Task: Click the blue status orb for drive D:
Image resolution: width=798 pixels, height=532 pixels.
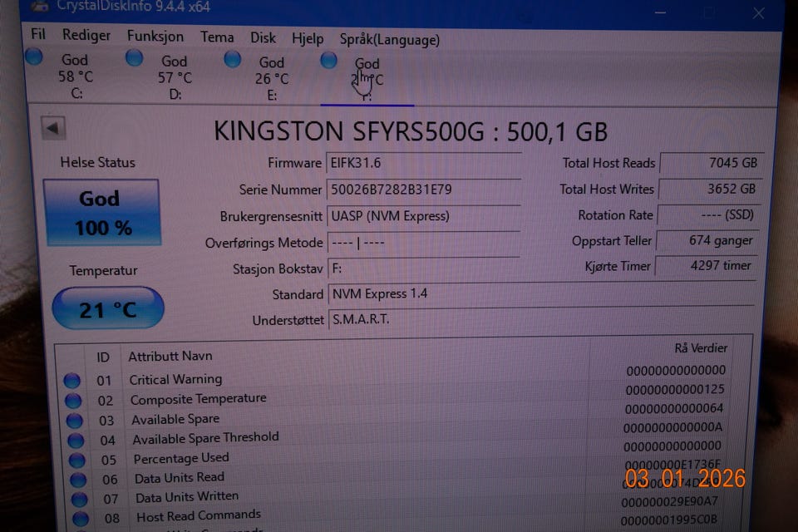Action: point(134,57)
